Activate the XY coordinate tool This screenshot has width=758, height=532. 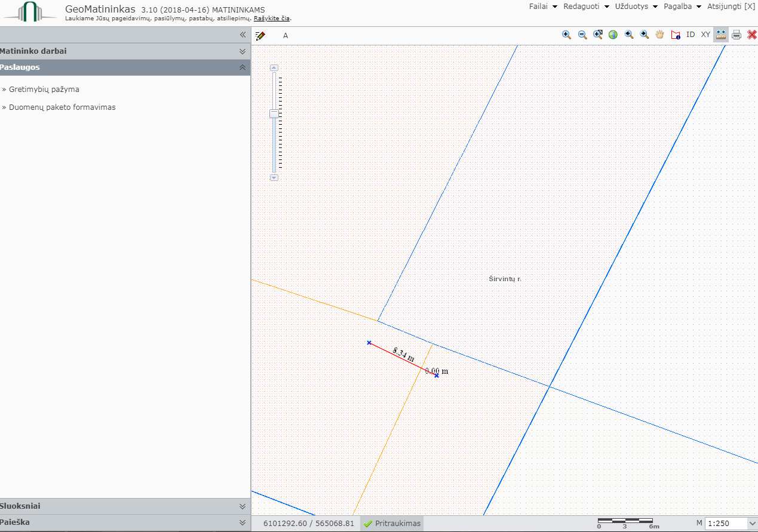(x=706, y=35)
